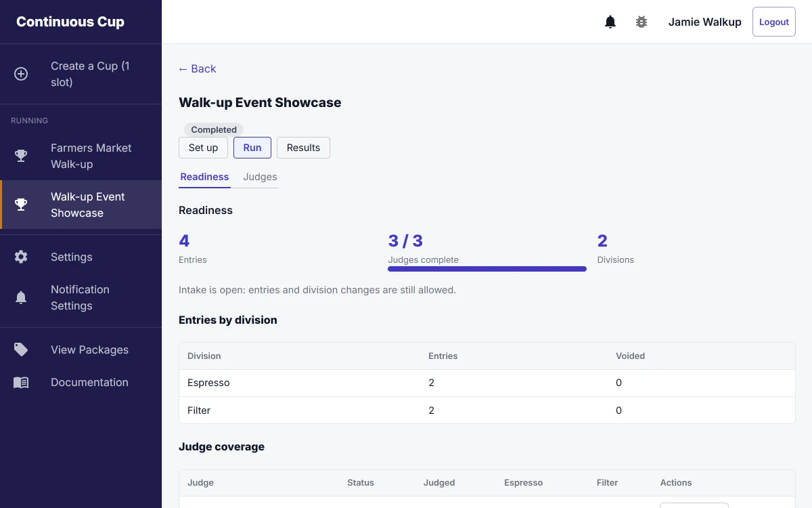The image size is (812, 508).
Task: Click the Filter division row
Action: 487,410
